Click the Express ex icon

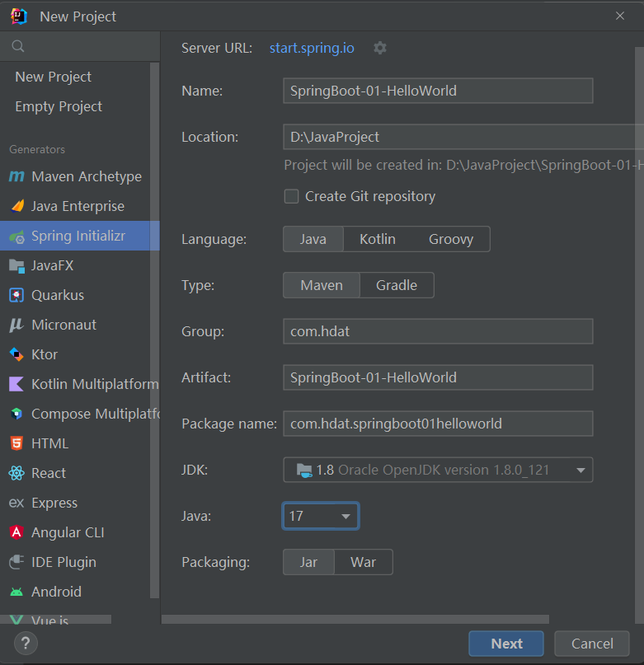point(16,503)
